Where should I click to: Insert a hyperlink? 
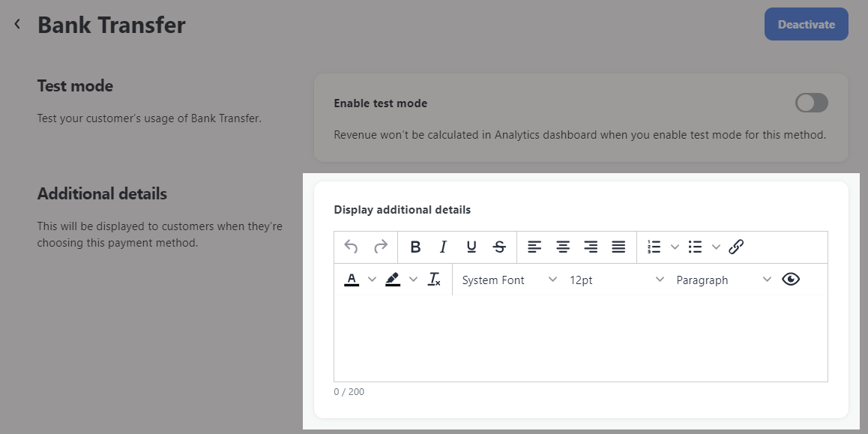pos(735,247)
